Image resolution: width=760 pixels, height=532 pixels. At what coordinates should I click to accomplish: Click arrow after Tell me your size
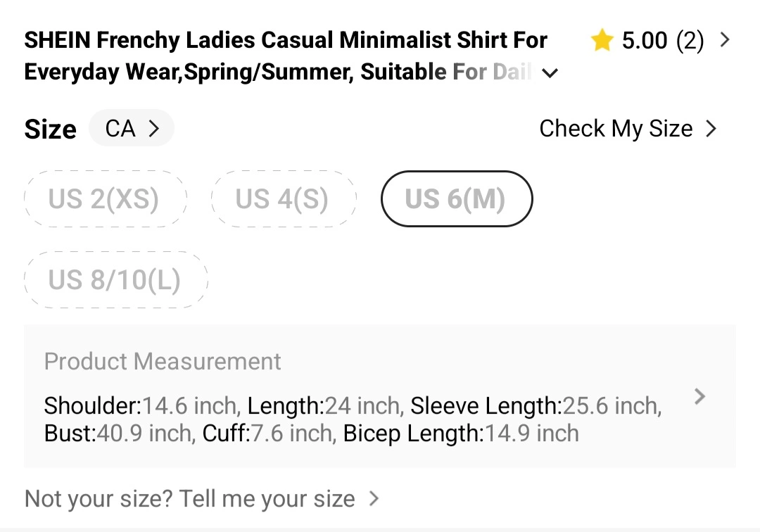(374, 498)
